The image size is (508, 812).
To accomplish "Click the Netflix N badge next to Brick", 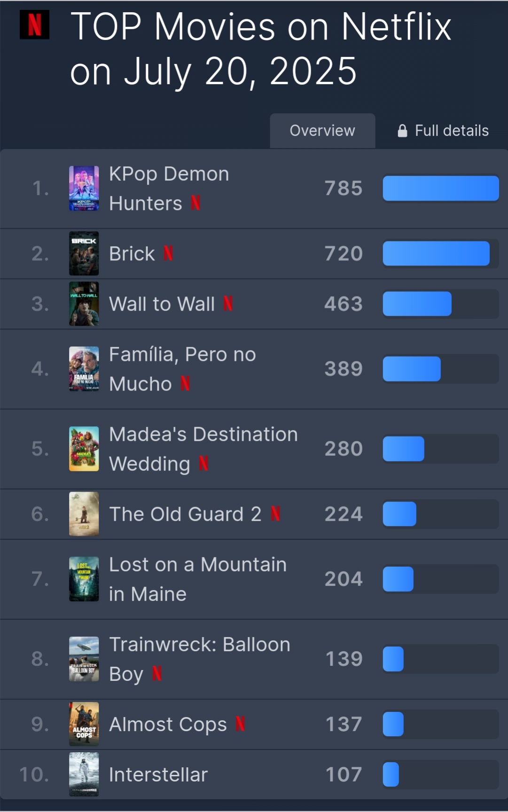I will [x=168, y=253].
